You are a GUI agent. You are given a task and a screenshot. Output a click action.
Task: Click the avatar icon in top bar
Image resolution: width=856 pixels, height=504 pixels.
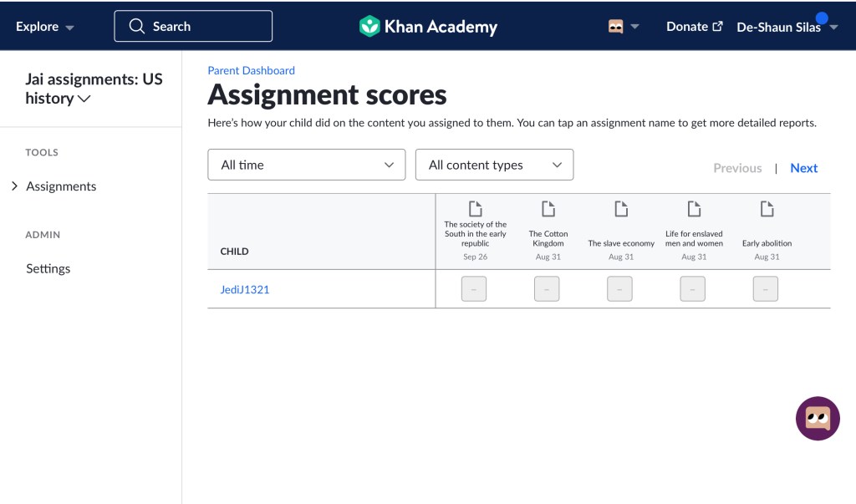[616, 27]
